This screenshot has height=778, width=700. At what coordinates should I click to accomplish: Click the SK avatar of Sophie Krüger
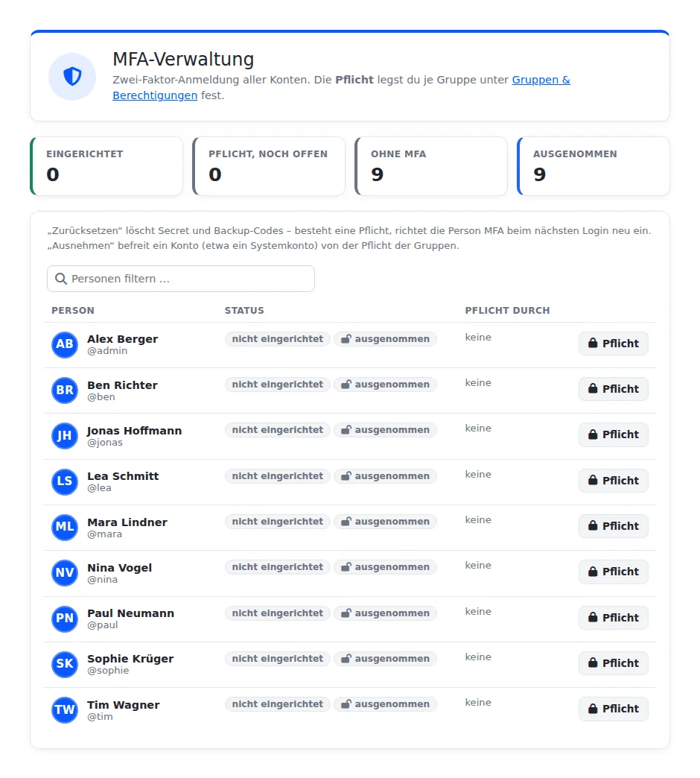(65, 664)
